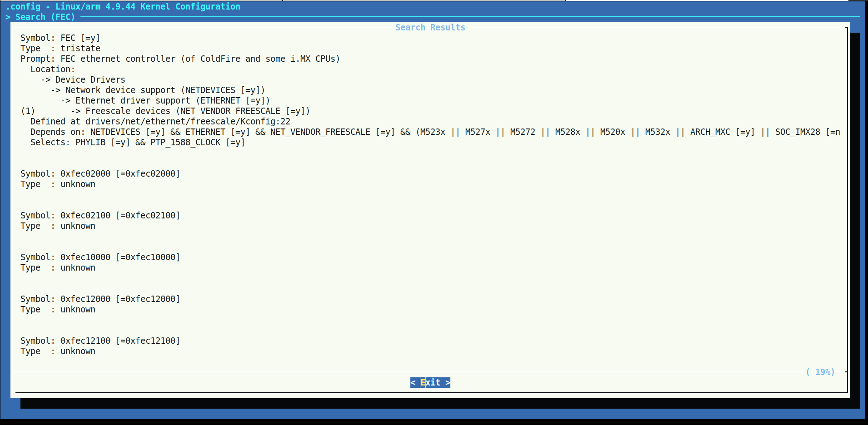Select the Exit button
The height and width of the screenshot is (425, 868).
click(x=430, y=382)
